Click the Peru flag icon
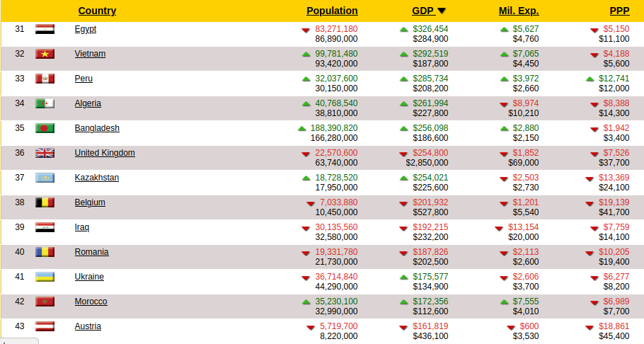The image size is (644, 344). coord(45,79)
